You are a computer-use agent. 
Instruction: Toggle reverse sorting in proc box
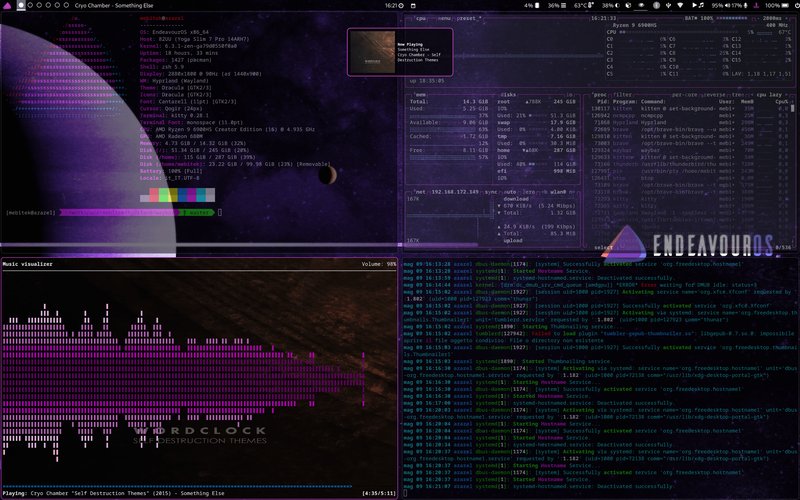click(715, 95)
